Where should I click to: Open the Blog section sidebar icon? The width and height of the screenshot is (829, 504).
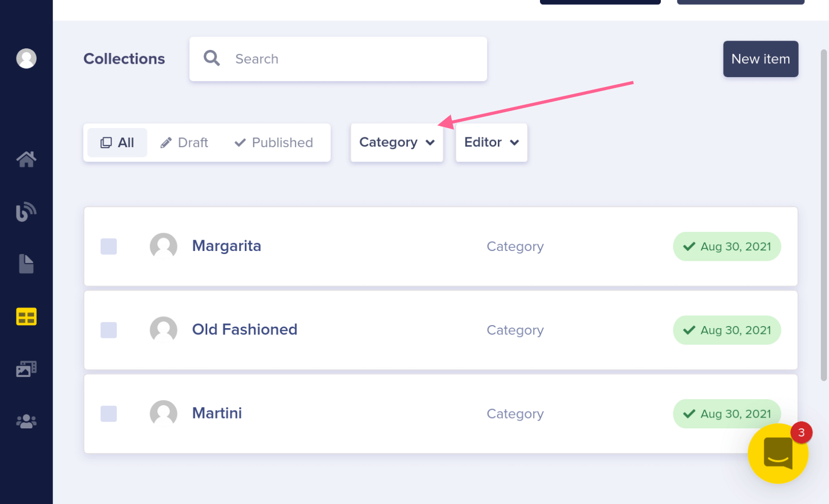[26, 211]
